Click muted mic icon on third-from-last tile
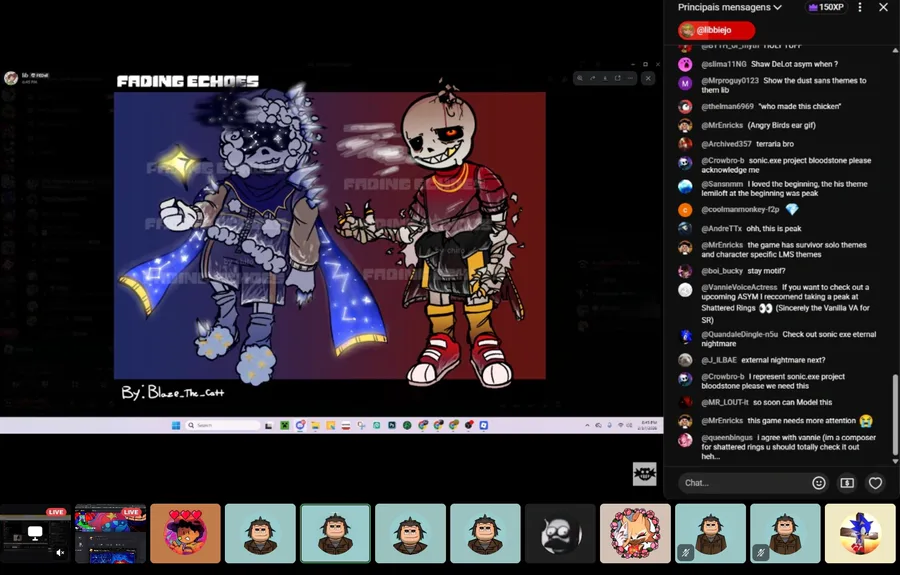The image size is (900, 575). (x=686, y=553)
